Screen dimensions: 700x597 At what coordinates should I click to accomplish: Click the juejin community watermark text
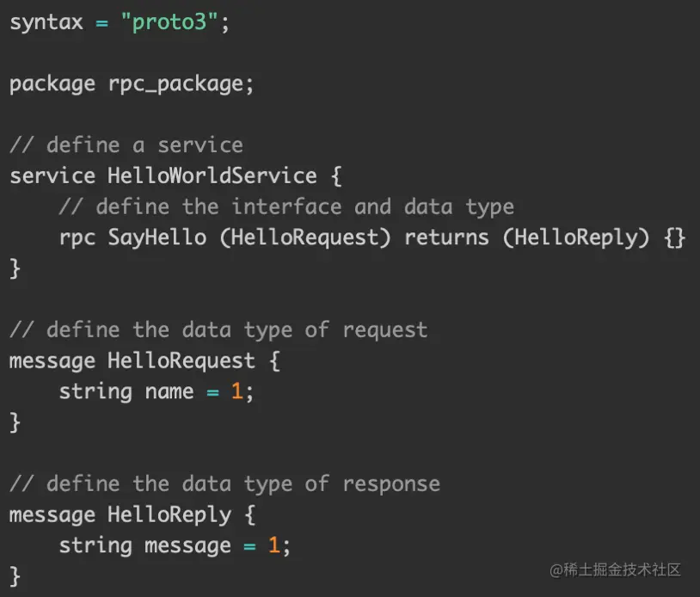616,569
